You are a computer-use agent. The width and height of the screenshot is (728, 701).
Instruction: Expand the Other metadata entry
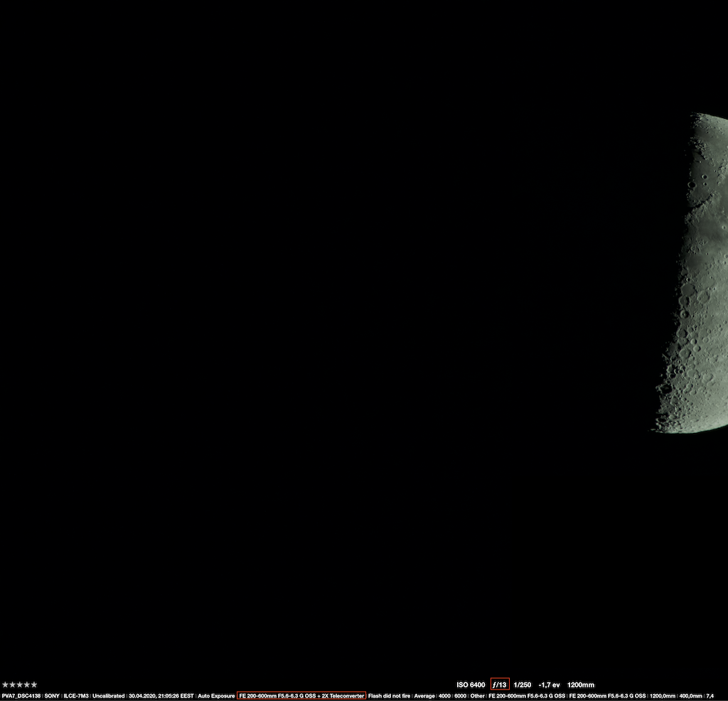pyautogui.click(x=479, y=696)
